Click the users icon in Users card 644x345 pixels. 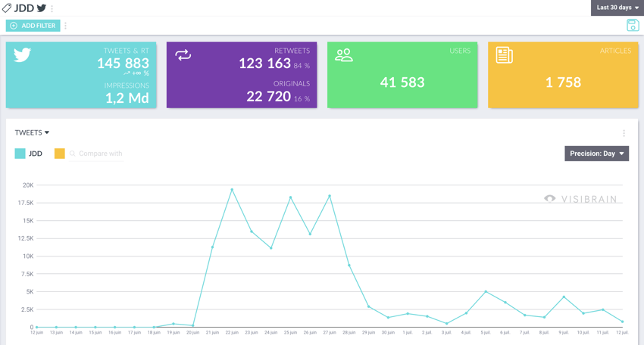(344, 55)
